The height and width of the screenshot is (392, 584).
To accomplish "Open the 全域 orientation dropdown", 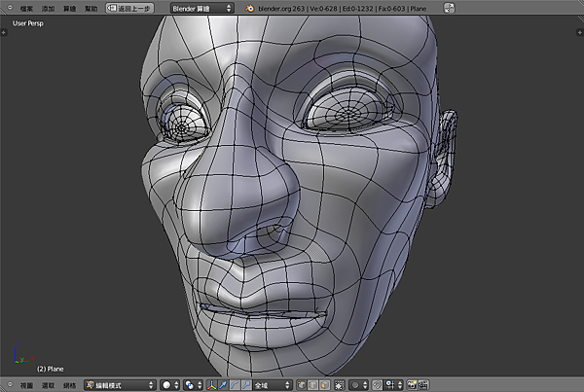I will point(273,384).
